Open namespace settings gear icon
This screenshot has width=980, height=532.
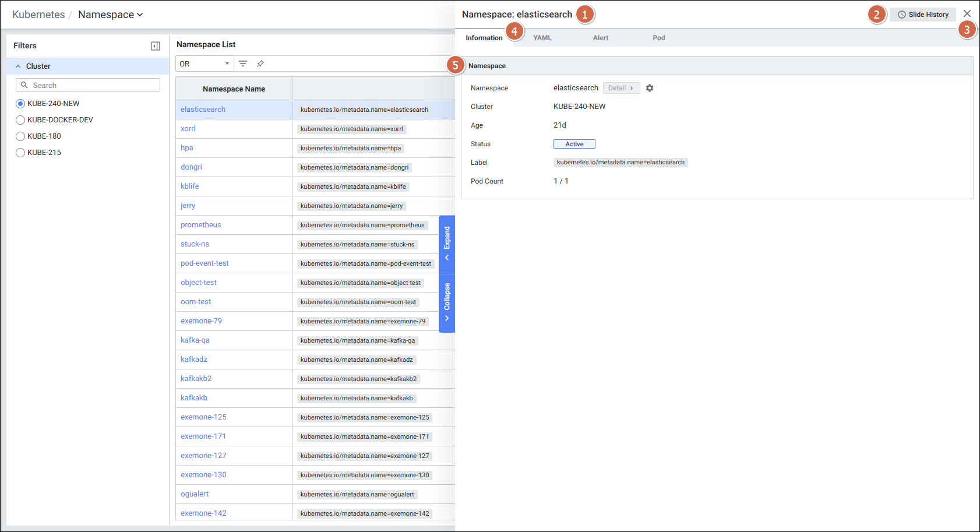(x=650, y=88)
